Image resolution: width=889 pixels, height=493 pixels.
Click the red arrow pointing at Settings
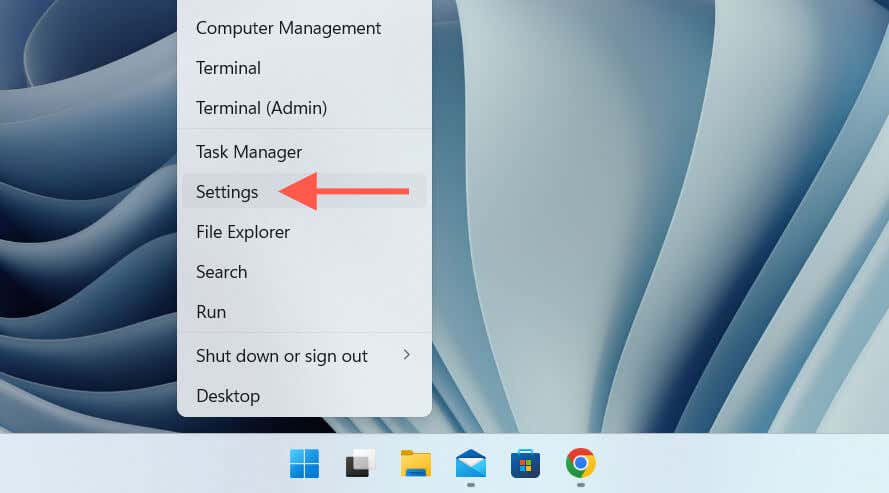coord(344,192)
